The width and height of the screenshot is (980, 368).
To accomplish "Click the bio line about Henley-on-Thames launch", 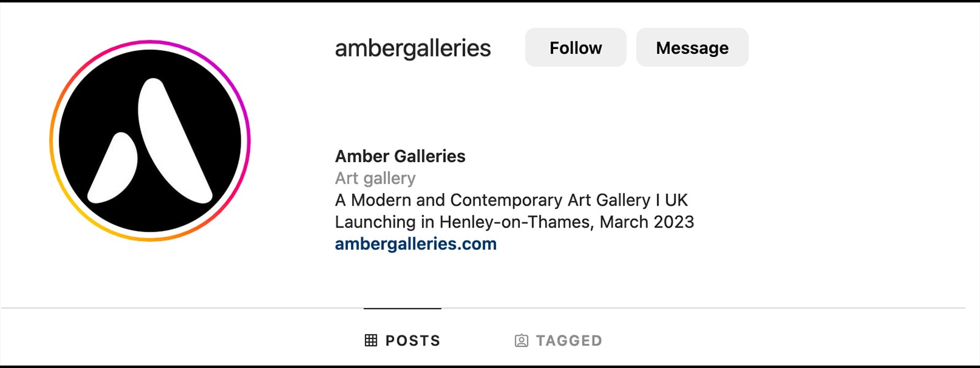I will pyautogui.click(x=514, y=222).
